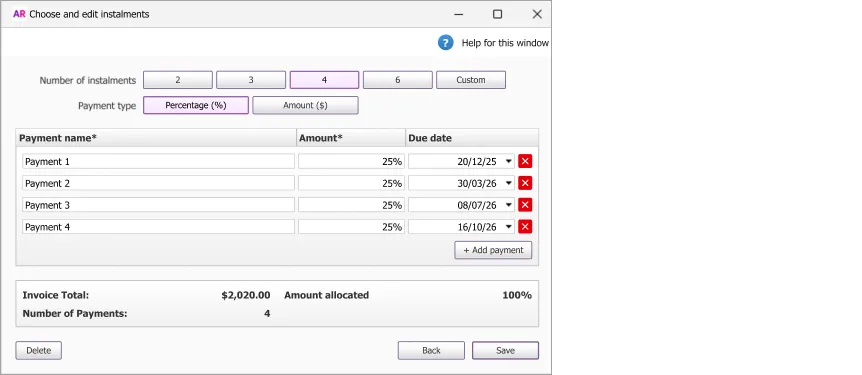The image size is (862, 375).
Task: Click the Delete button
Action: 38,350
